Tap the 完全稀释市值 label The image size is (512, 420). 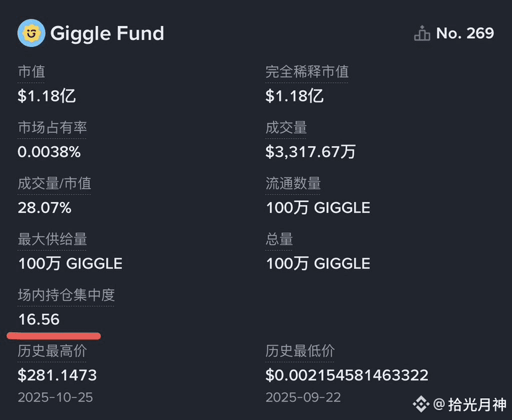click(307, 72)
